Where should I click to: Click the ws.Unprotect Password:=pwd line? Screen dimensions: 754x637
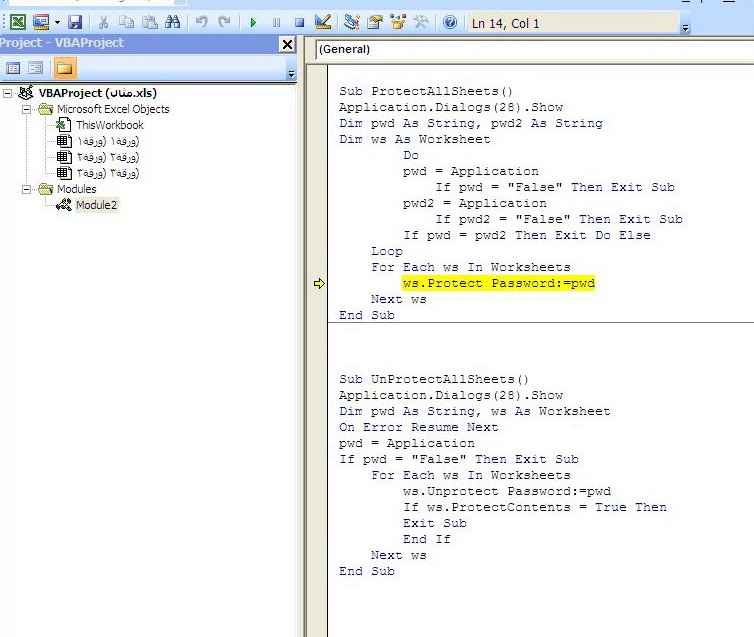pos(507,491)
